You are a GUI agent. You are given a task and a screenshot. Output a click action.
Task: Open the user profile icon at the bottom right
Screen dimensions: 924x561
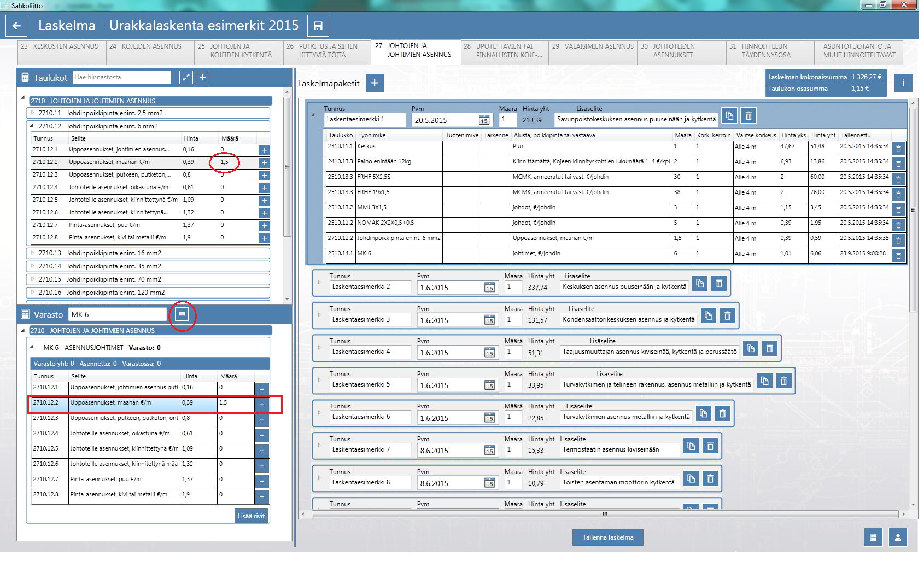(x=898, y=537)
